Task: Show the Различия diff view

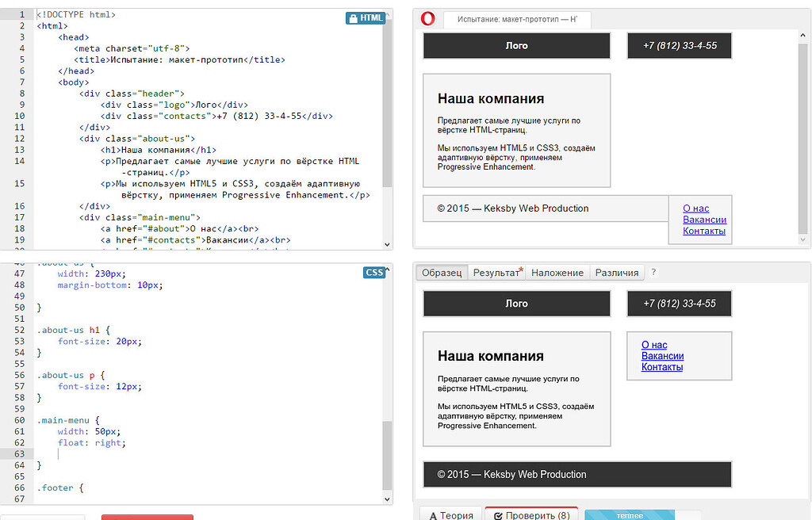Action: [x=617, y=273]
